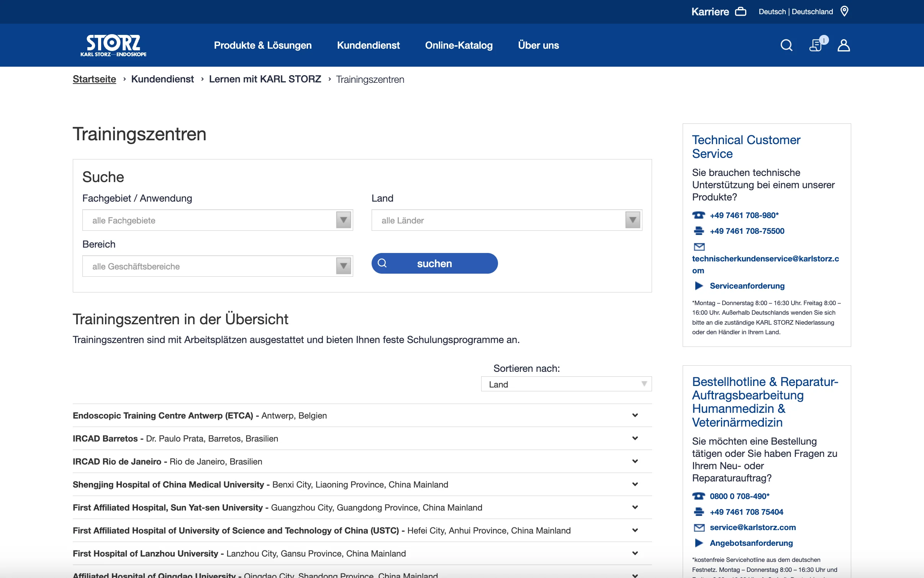Open the search magnifier icon in header

click(x=786, y=45)
